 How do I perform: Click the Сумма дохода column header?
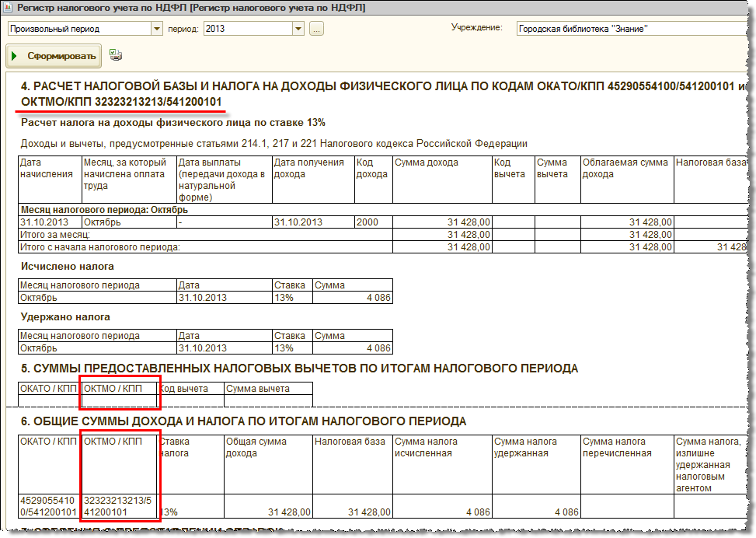(x=442, y=179)
